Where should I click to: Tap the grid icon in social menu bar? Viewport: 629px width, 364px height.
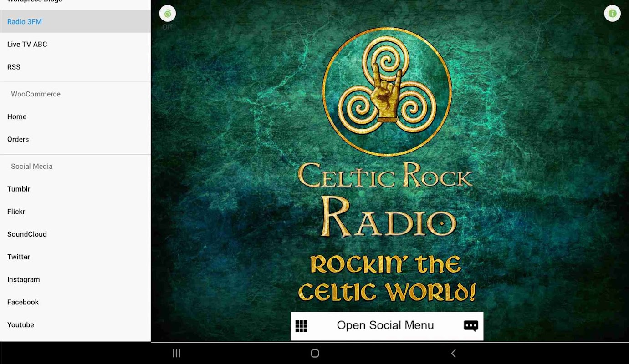click(302, 326)
